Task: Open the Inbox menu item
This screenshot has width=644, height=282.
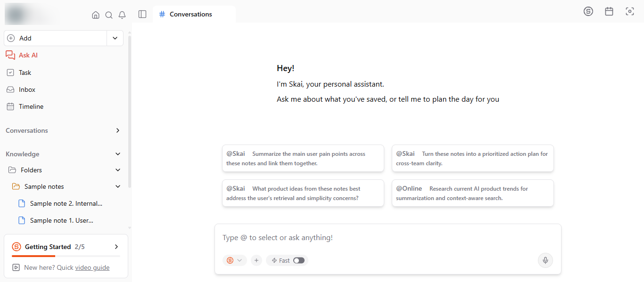Action: 27,89
